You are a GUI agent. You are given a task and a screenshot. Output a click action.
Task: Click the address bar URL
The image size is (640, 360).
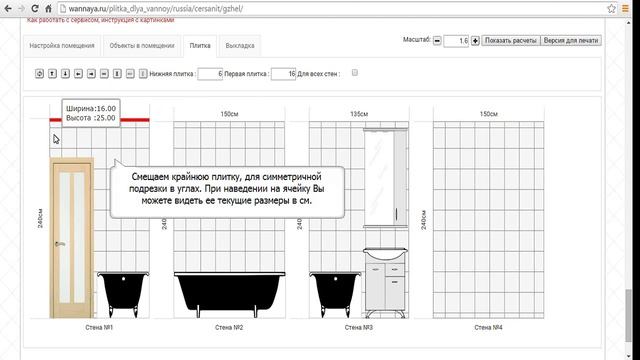click(x=156, y=9)
